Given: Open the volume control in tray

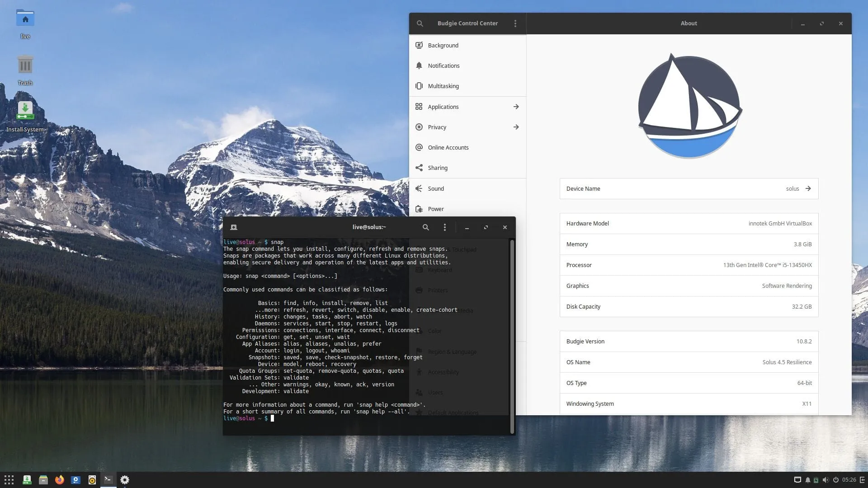Looking at the screenshot, I should [826, 480].
